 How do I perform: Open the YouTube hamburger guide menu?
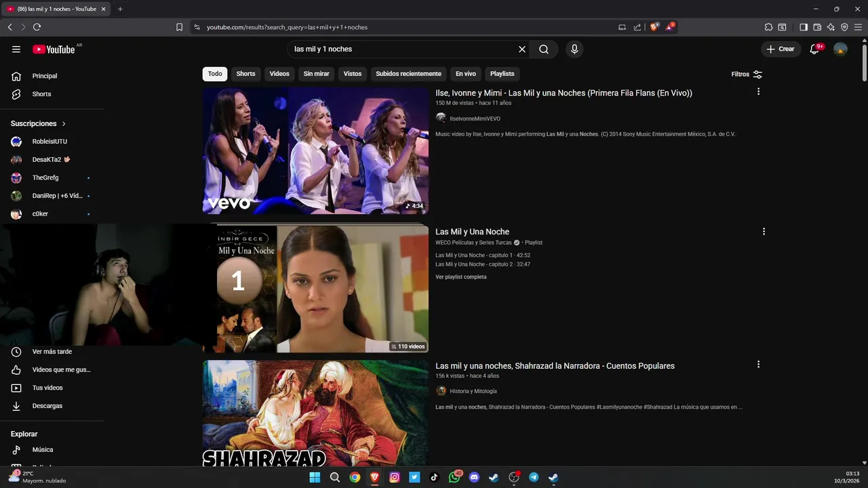16,49
